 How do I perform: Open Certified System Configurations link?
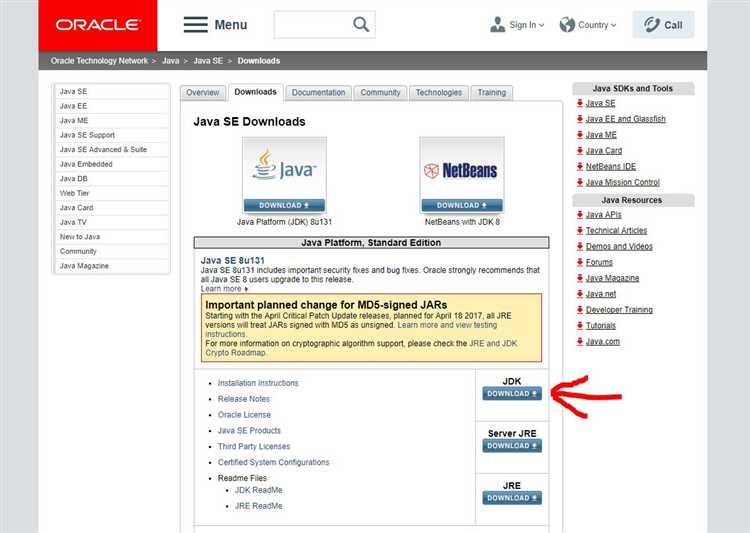click(x=274, y=462)
